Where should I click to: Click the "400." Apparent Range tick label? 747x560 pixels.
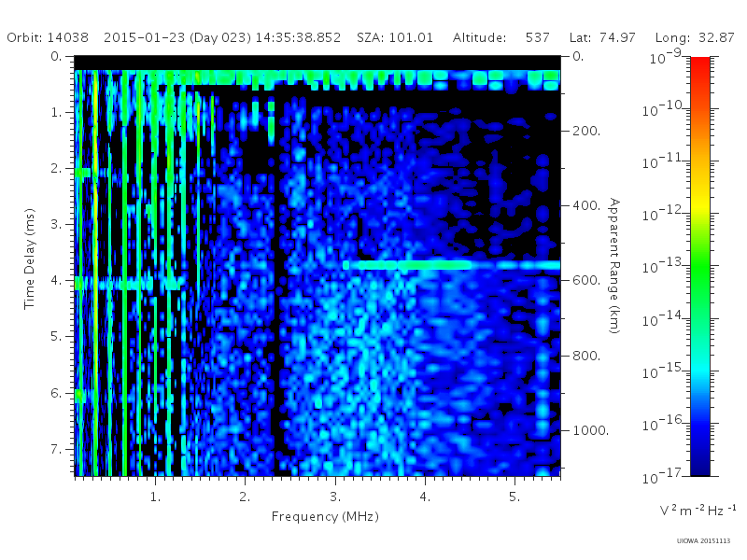pyautogui.click(x=586, y=205)
